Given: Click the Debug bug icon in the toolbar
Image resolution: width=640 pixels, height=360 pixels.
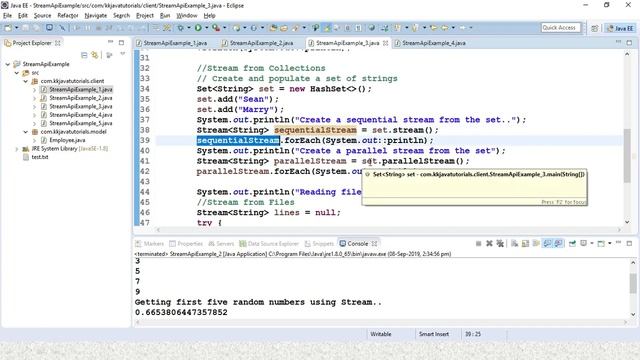Looking at the screenshot, I should (x=180, y=28).
